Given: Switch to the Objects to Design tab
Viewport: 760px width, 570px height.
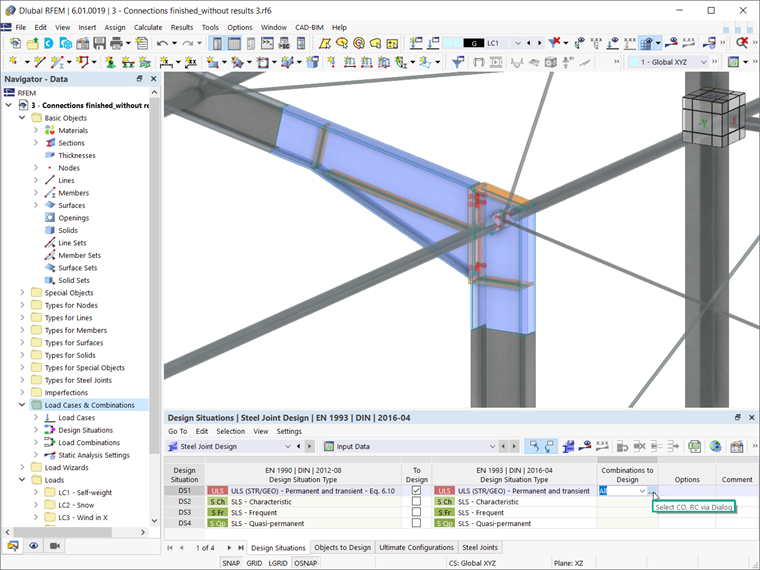Looking at the screenshot, I should 342,547.
